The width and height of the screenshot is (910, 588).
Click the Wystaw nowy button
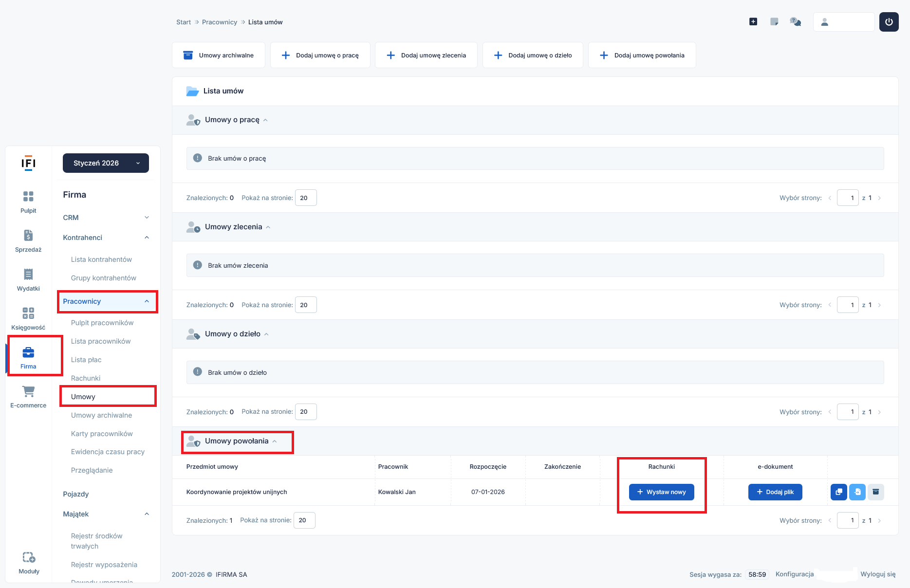pyautogui.click(x=661, y=492)
